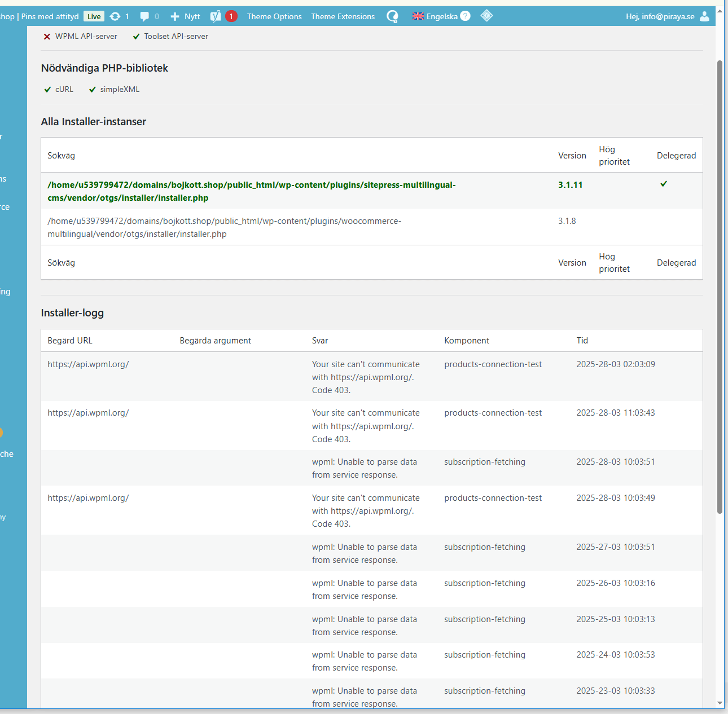Click the checkmark next to cURL

[47, 90]
